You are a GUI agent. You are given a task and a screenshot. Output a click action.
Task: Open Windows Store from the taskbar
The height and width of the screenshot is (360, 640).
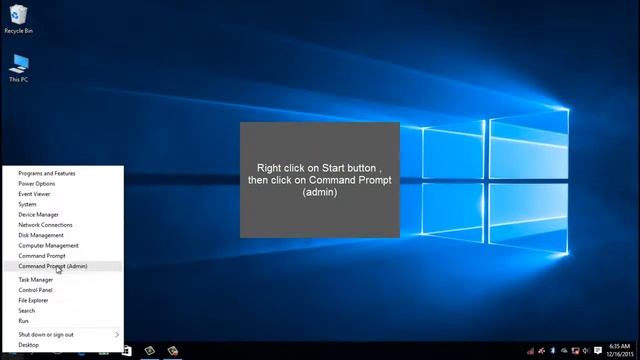pos(127,351)
